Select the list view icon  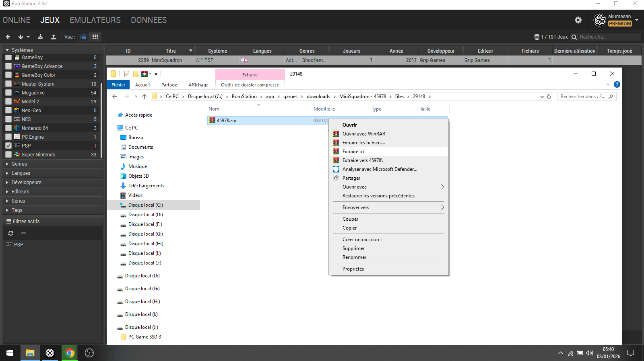[83, 37]
